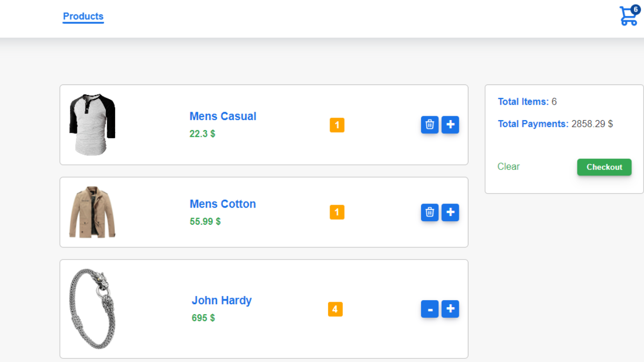Open the Mens Casual product title
Screen dimensions: 644x362
[x=223, y=116]
